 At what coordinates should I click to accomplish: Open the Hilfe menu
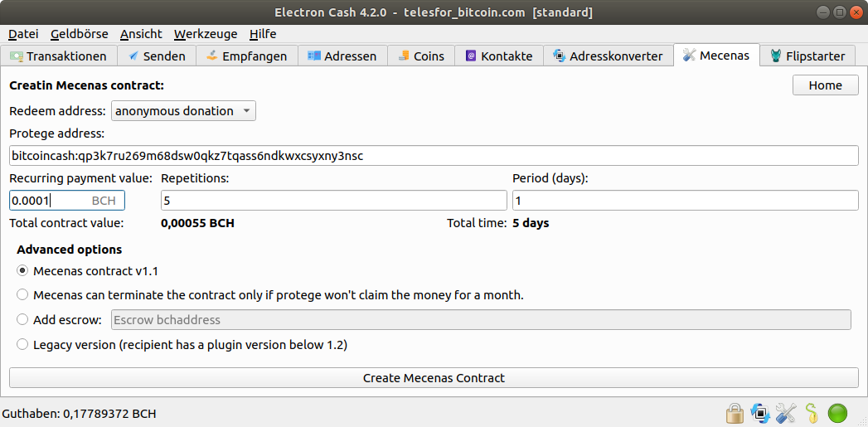tap(263, 34)
